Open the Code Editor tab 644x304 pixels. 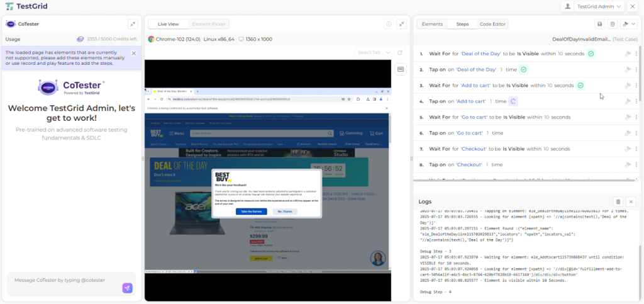tap(493, 24)
